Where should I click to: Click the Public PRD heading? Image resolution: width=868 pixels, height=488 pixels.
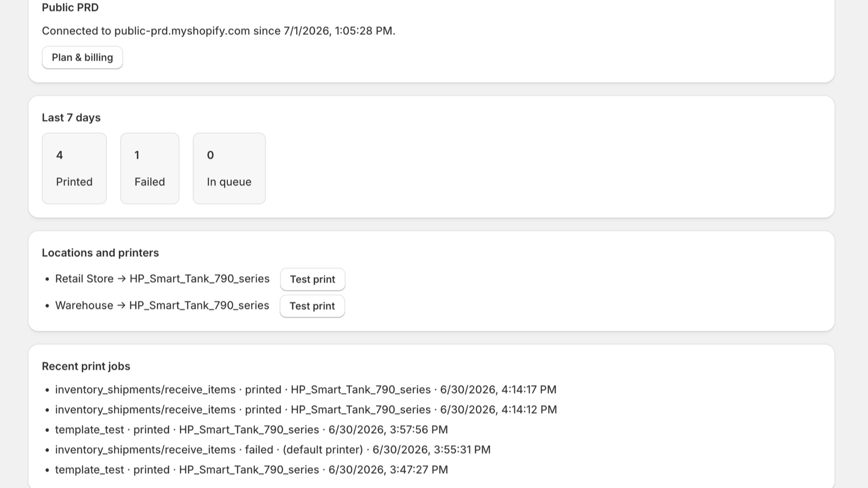[x=70, y=8]
